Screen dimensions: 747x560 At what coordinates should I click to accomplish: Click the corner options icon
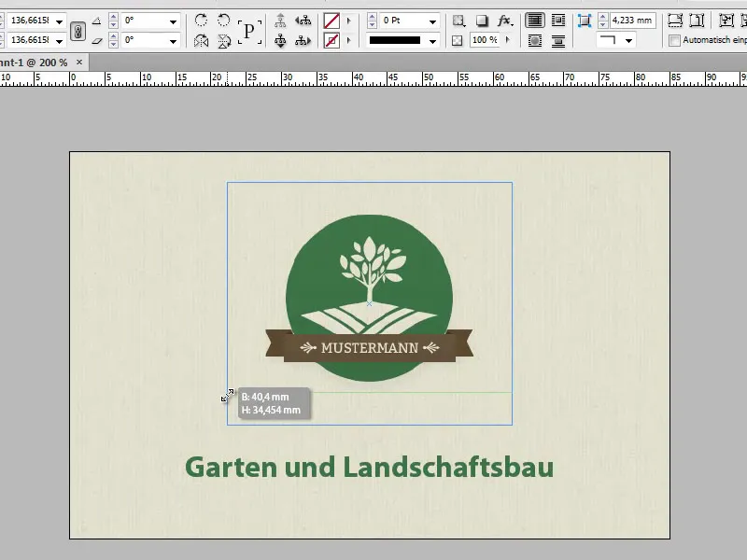(x=585, y=21)
